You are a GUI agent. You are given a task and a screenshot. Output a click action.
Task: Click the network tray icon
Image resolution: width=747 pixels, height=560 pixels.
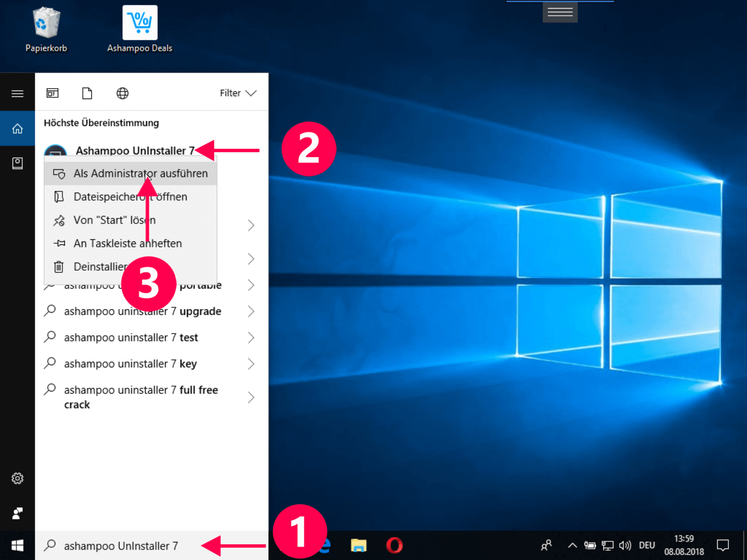(608, 545)
